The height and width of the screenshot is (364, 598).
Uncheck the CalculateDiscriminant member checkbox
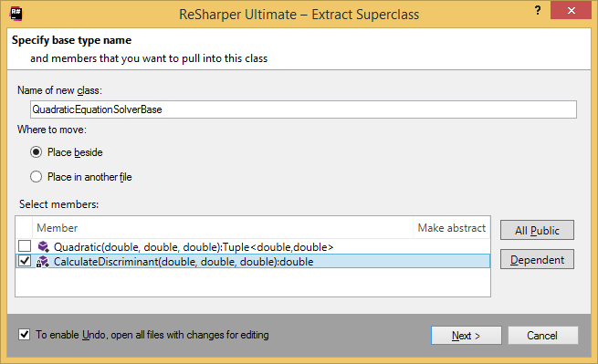click(x=25, y=261)
